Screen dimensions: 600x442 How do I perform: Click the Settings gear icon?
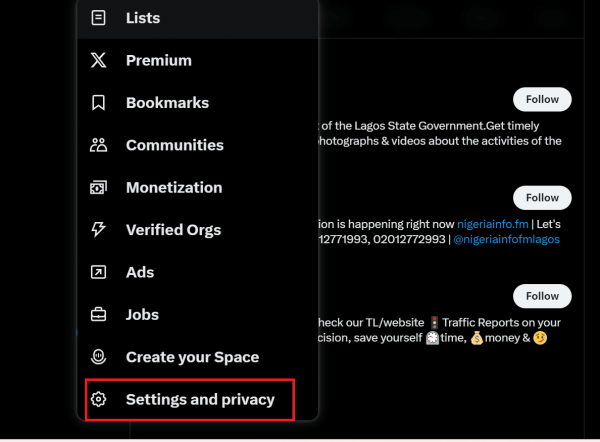[x=98, y=399]
